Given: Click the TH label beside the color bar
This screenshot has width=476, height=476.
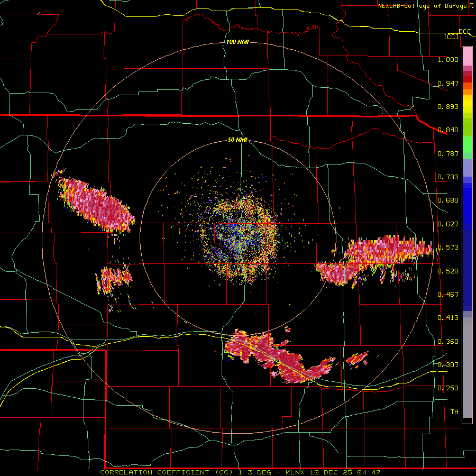Looking at the screenshot, I should [x=454, y=412].
